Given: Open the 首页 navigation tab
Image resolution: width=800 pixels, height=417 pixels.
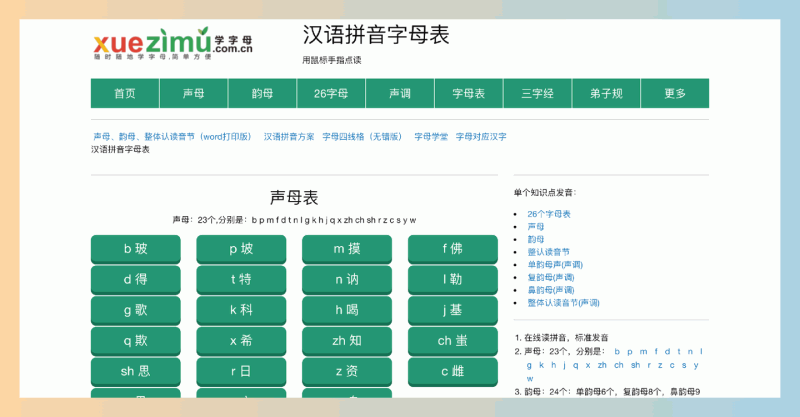Looking at the screenshot, I should [125, 93].
